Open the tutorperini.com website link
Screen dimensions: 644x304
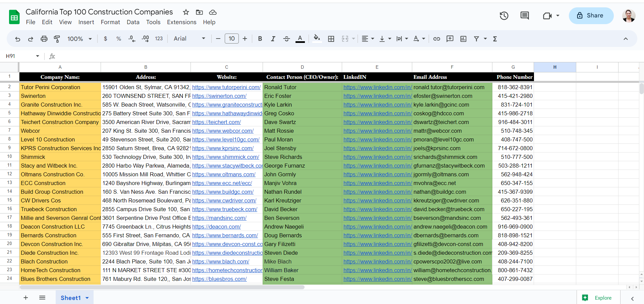pos(226,87)
